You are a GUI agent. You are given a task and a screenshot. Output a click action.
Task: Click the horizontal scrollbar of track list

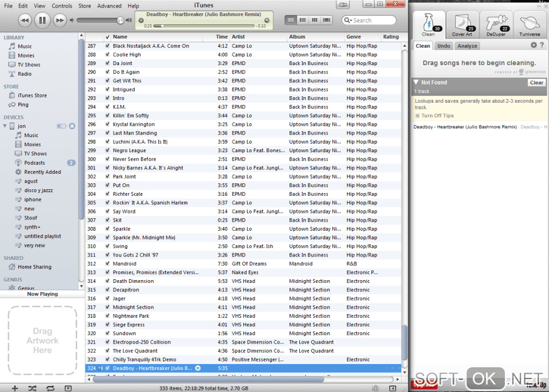[209, 379]
